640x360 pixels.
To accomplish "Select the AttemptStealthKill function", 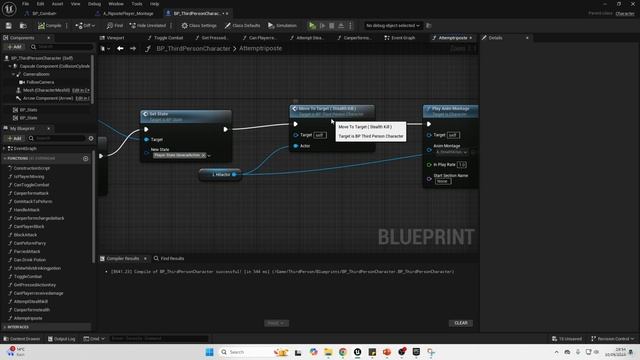I will coord(30,302).
